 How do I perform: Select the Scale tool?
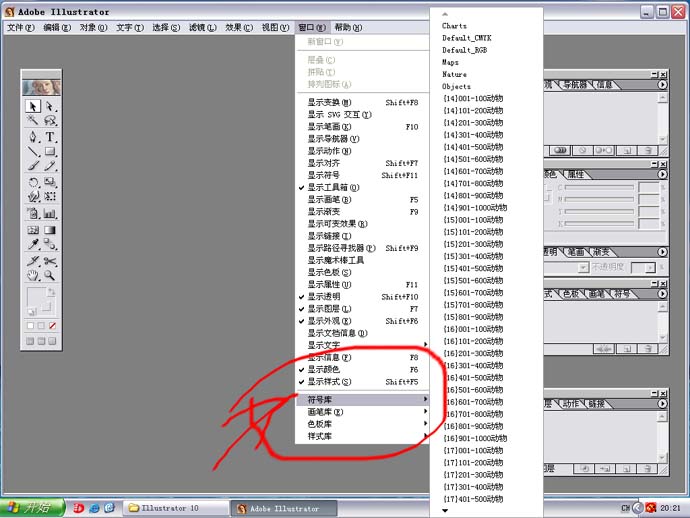point(50,182)
